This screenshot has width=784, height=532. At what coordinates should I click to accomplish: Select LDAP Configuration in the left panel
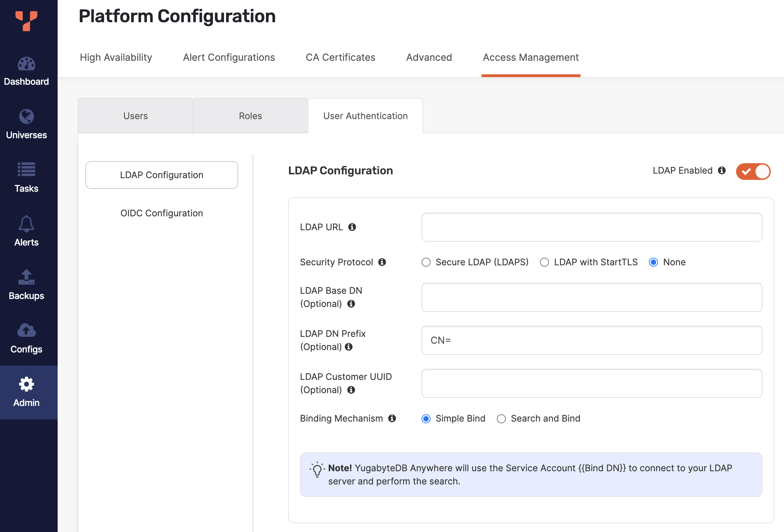point(161,175)
